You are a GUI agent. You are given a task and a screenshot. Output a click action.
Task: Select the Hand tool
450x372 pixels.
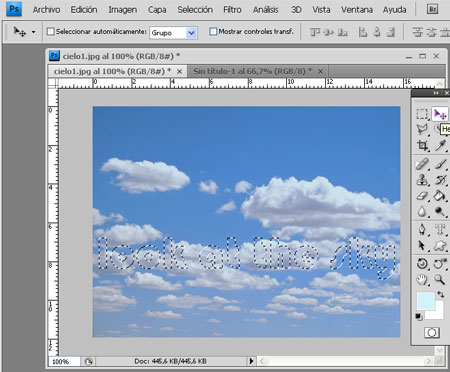coord(422,280)
